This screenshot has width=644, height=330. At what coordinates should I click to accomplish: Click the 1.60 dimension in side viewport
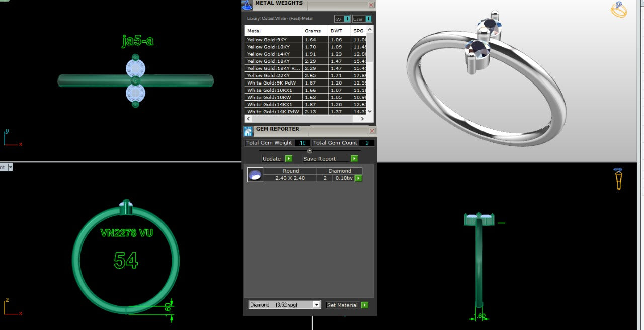tap(479, 317)
